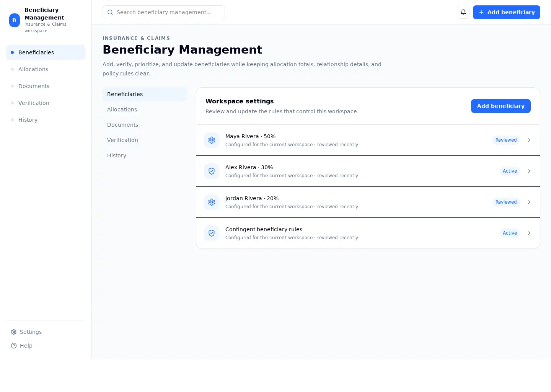
Task: Open Beneficiaries in the left sidebar
Action: tap(46, 52)
